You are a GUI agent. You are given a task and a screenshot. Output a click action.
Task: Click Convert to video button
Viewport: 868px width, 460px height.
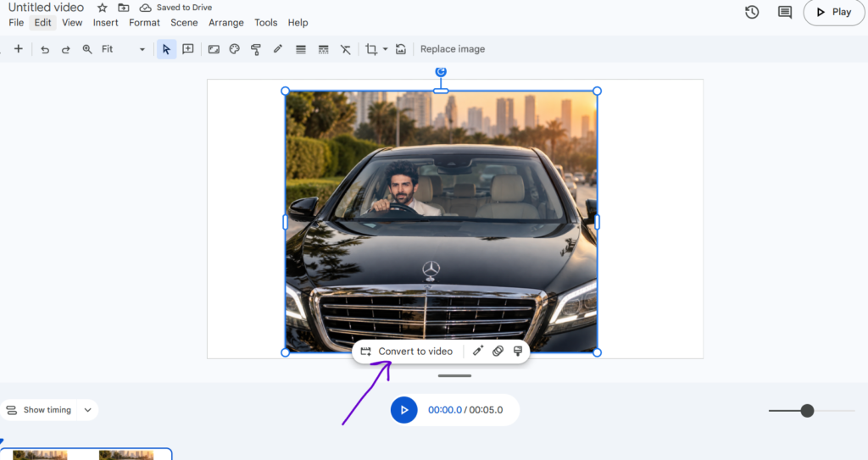coord(407,352)
